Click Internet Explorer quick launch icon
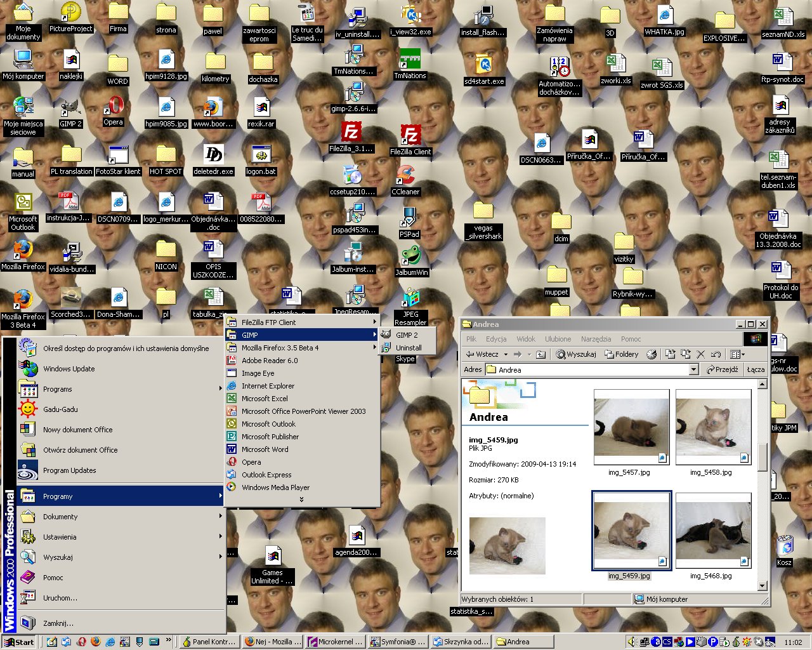Viewport: 812px width, 650px height. tap(110, 642)
